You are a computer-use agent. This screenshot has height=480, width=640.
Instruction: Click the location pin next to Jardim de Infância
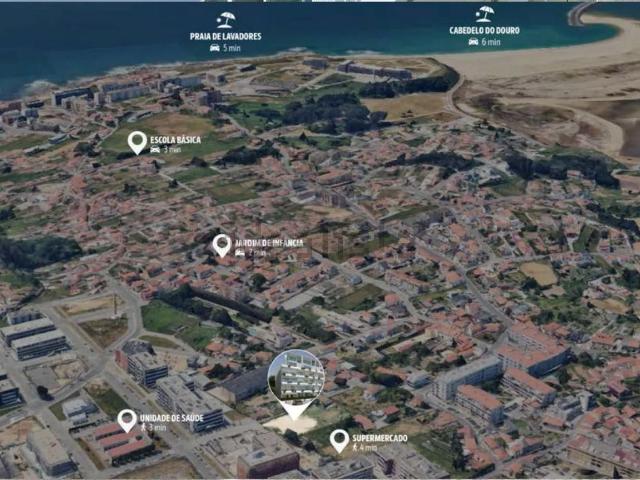(x=222, y=246)
